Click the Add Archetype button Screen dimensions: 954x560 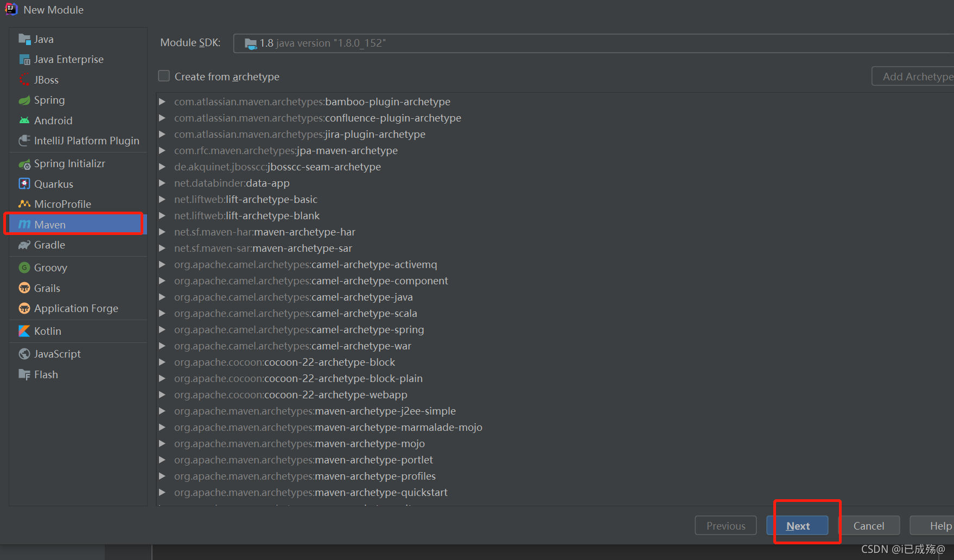[913, 77]
